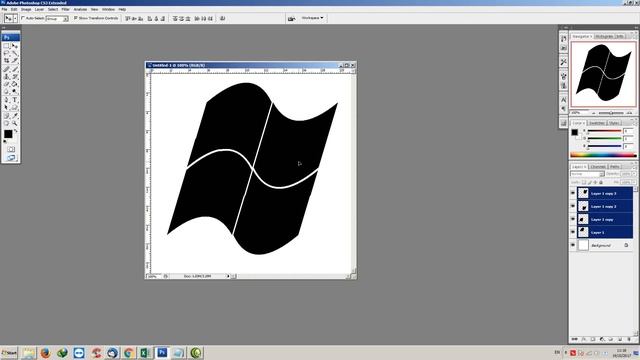Select the Hand tool
The width and height of the screenshot is (640, 360).
7,123
